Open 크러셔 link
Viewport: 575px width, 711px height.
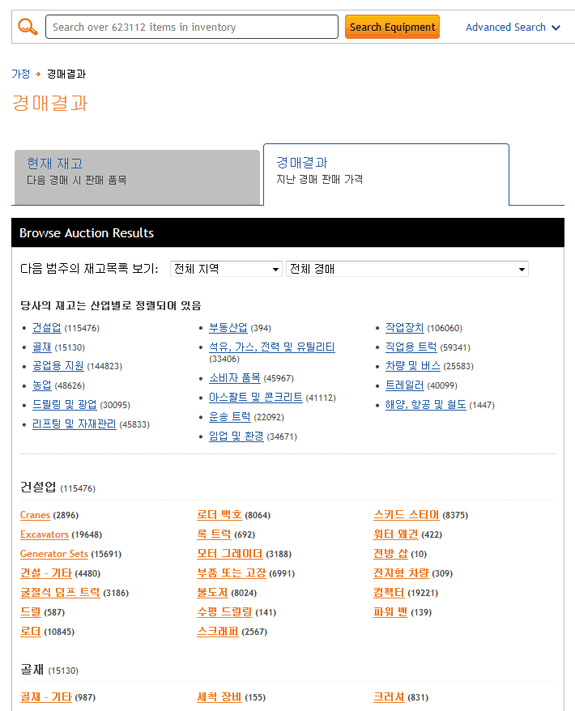(x=389, y=697)
